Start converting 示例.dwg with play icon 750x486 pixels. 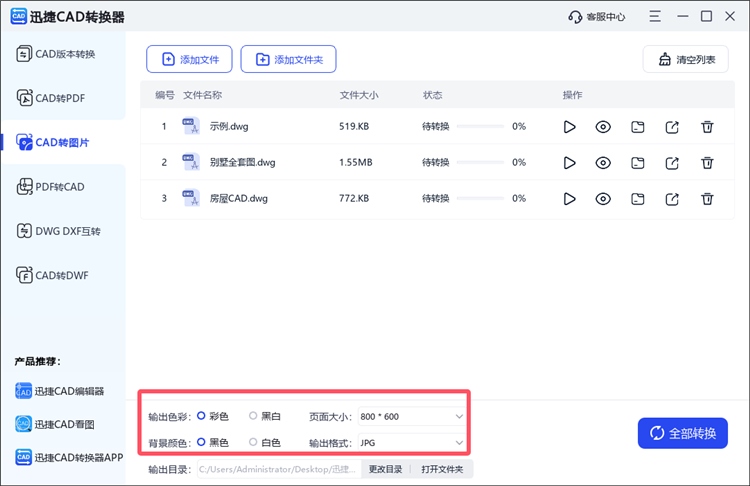click(x=569, y=127)
